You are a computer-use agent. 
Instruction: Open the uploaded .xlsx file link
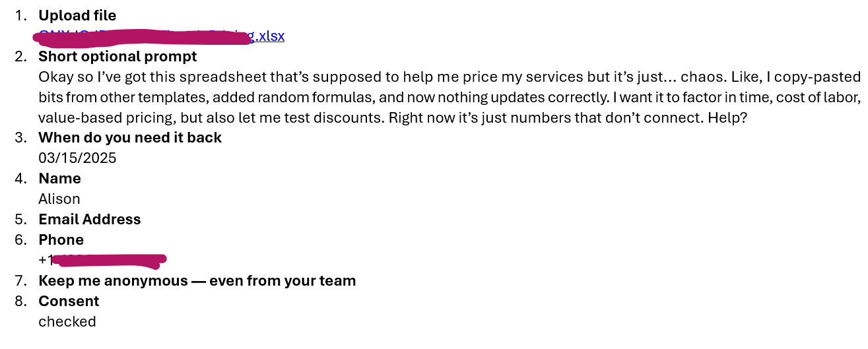pyautogui.click(x=162, y=36)
